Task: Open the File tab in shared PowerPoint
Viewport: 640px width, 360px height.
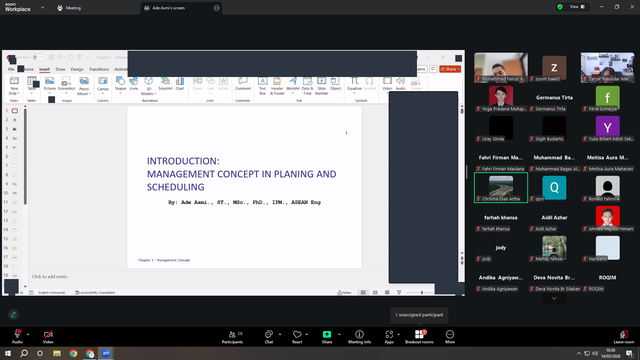Action: [11, 69]
